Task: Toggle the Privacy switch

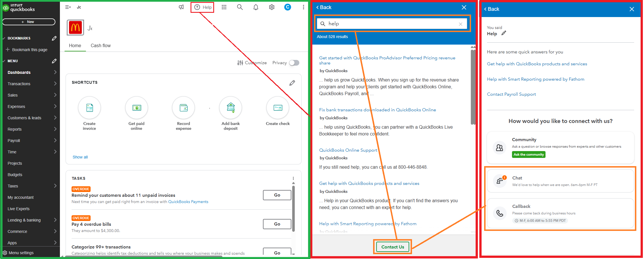Action: point(294,63)
